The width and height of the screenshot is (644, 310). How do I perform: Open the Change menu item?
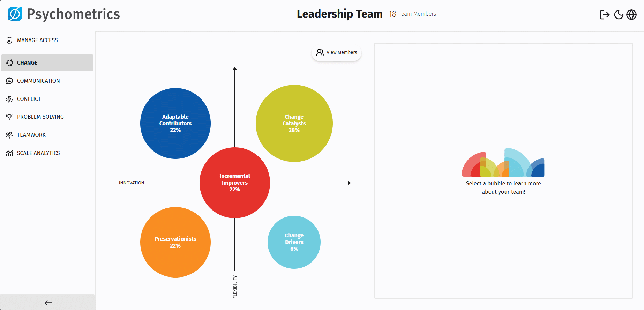pos(27,63)
